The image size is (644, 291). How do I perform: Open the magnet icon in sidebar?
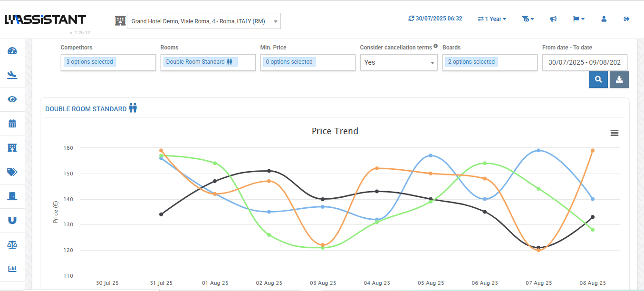(x=12, y=220)
